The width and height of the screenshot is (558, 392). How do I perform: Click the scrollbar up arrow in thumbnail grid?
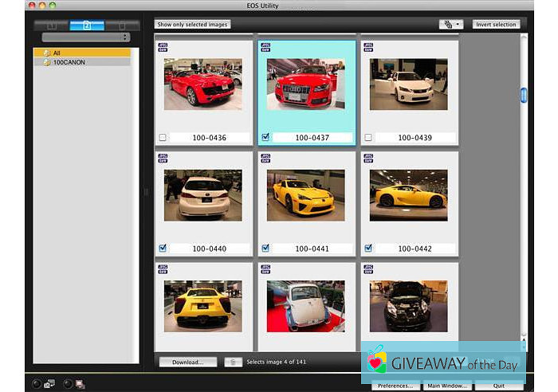[x=524, y=37]
